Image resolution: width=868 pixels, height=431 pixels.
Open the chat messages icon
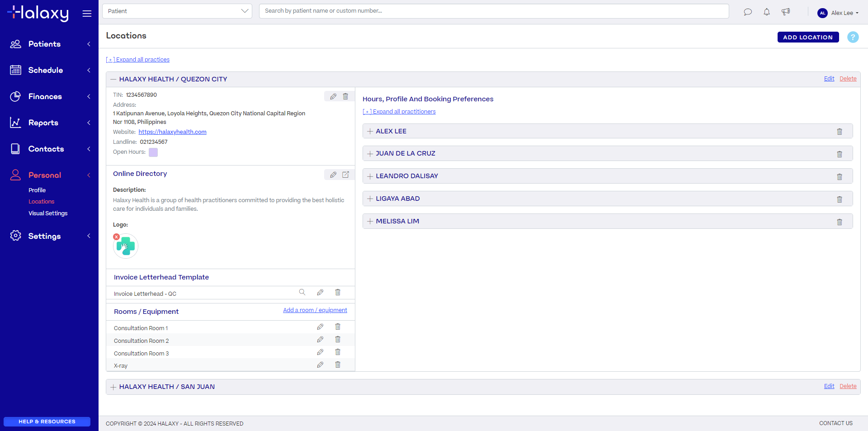(748, 12)
